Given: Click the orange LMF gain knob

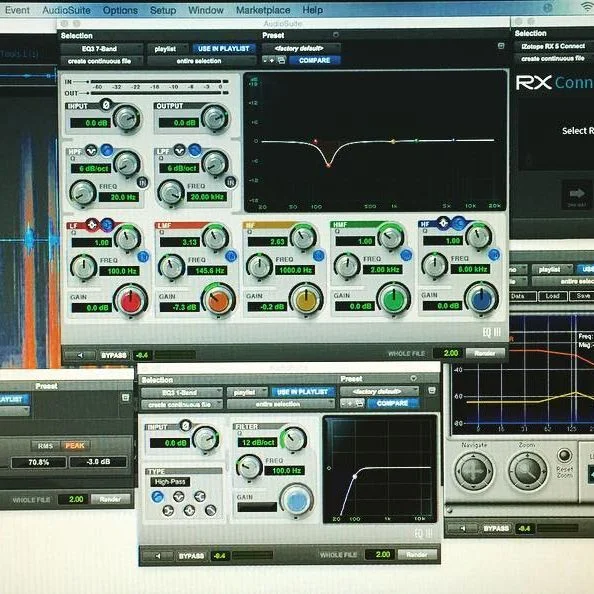Looking at the screenshot, I should point(218,301).
